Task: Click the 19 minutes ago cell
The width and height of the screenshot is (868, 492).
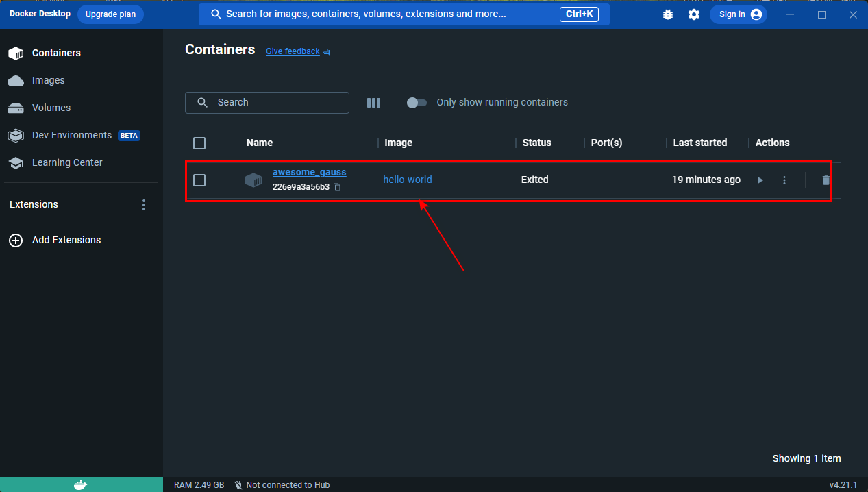Action: 706,180
